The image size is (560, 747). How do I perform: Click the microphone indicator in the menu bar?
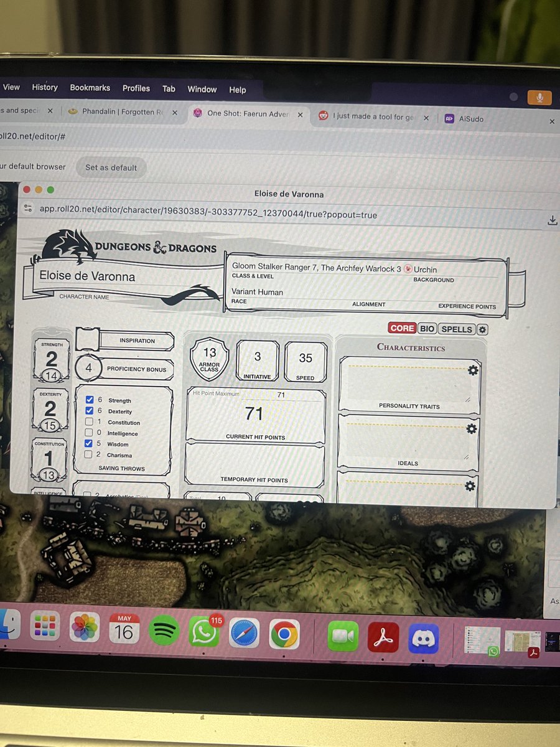pos(539,97)
